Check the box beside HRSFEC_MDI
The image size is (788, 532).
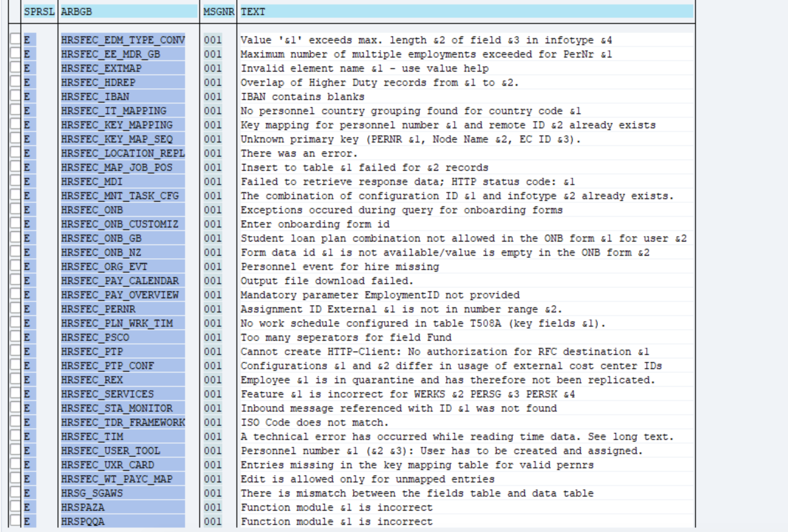(x=15, y=181)
